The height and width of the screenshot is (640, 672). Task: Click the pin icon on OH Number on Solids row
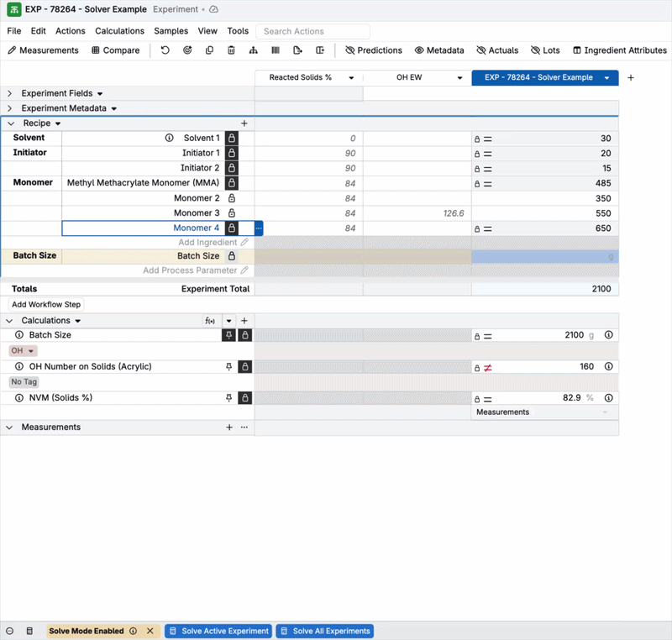coord(228,366)
